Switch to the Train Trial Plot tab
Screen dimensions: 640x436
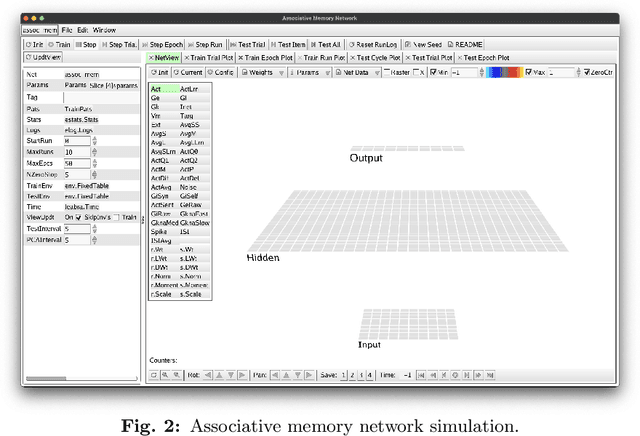[x=209, y=58]
